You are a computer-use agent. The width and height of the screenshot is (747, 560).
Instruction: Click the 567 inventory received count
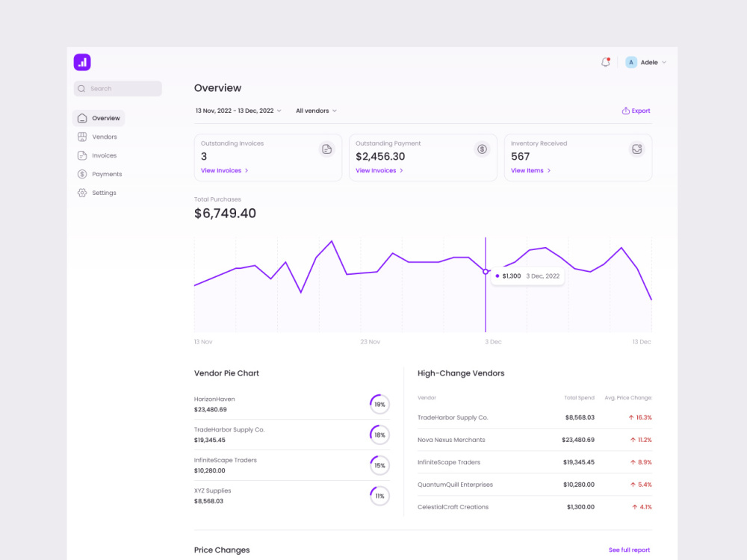click(x=520, y=157)
